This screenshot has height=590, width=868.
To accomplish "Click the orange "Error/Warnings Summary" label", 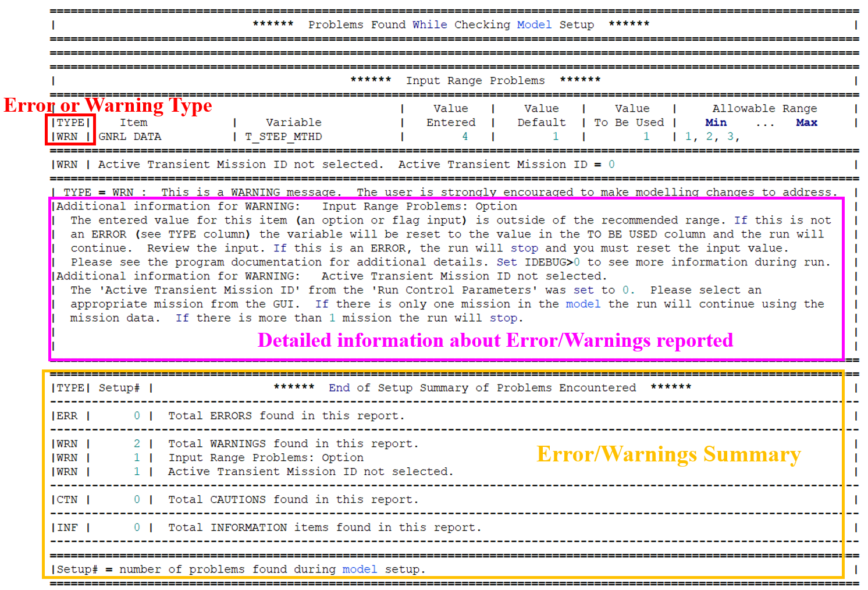I will click(x=668, y=454).
